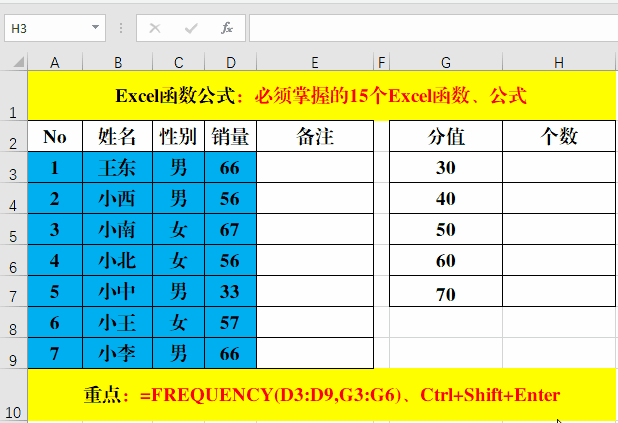Click sales value 56 in 小西 row
This screenshot has width=618, height=423.
point(231,198)
